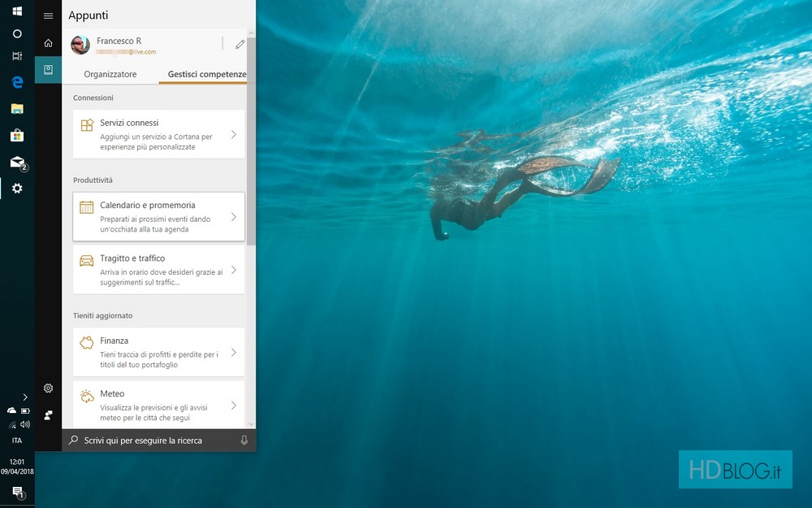Image resolution: width=812 pixels, height=508 pixels.
Task: Click the Cortana search input field
Action: point(159,440)
